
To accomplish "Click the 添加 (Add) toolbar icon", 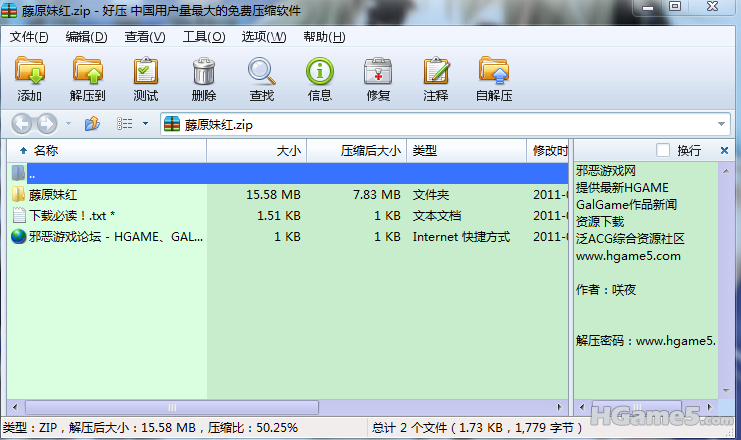I will 30,78.
